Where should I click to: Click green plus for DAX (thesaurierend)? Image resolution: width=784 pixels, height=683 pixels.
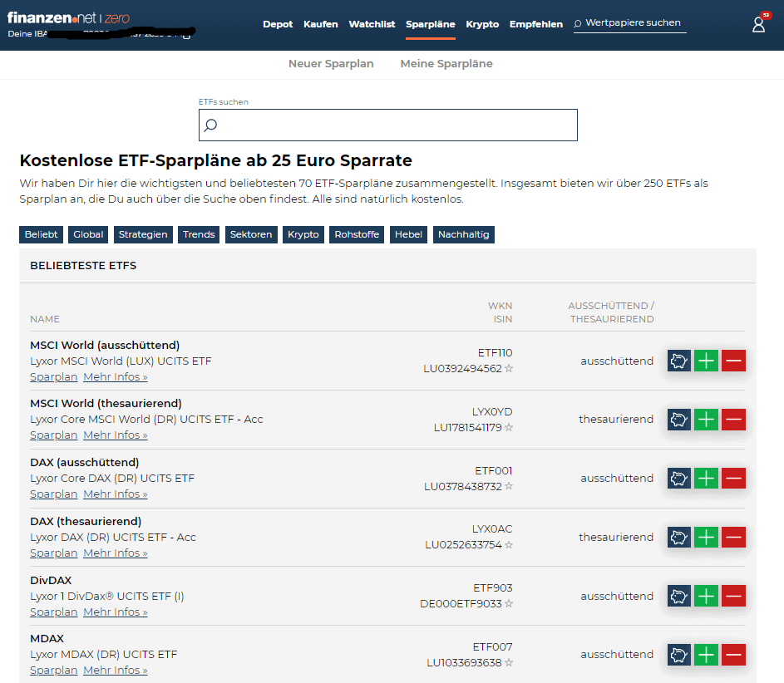tap(706, 537)
